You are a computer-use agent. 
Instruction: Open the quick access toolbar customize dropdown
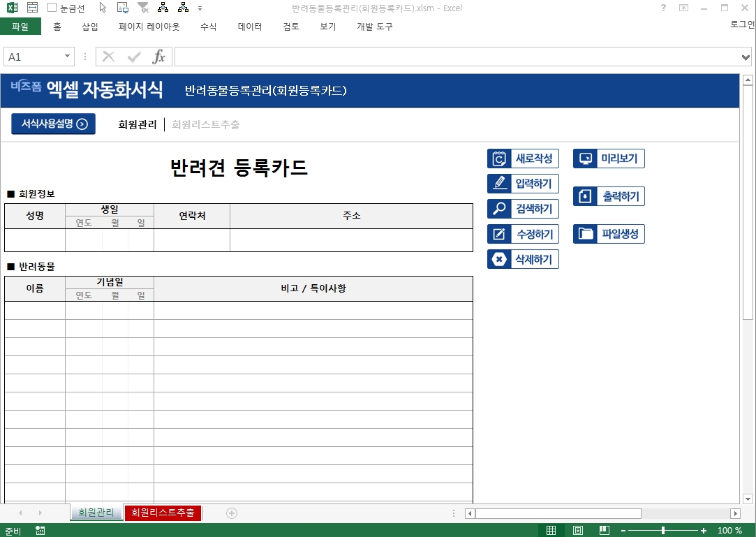pos(200,8)
